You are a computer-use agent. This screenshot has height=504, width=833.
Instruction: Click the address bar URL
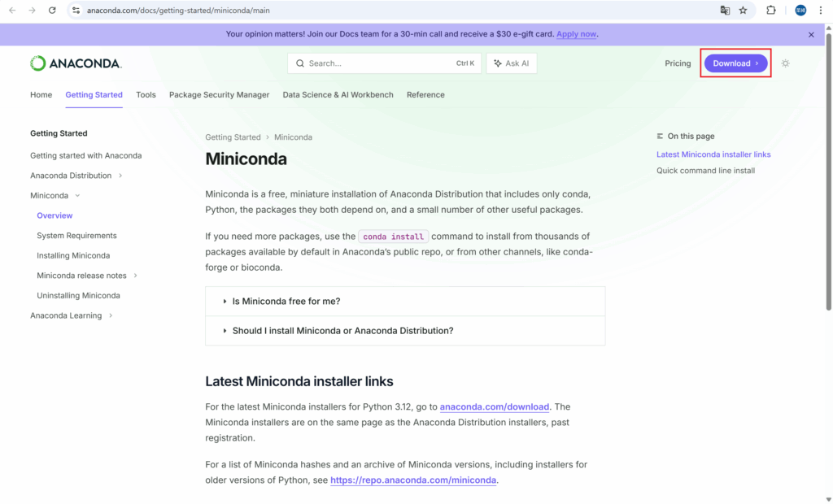(x=178, y=10)
